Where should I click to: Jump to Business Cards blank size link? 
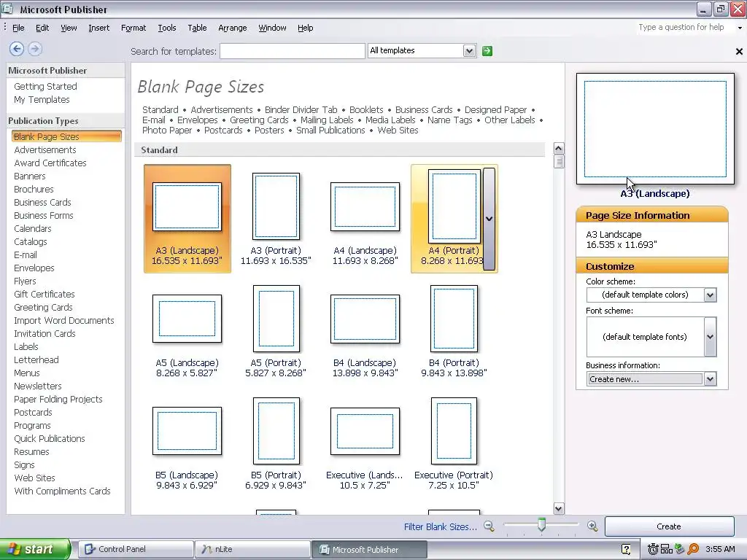click(424, 109)
